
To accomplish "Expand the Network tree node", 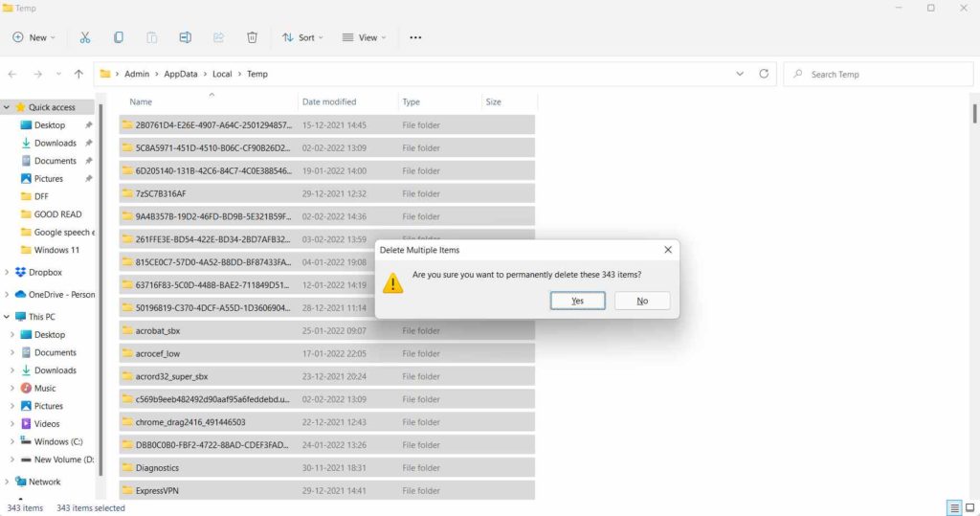I will tap(7, 482).
